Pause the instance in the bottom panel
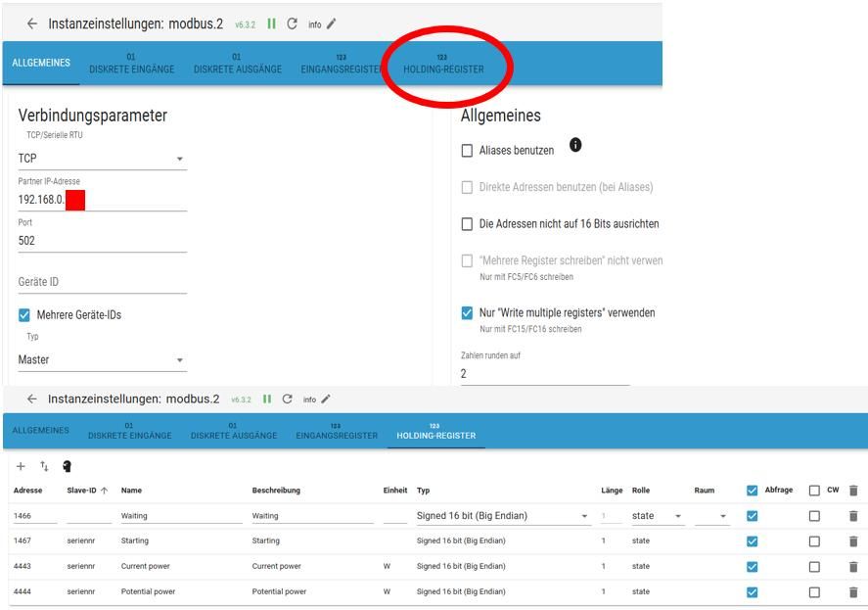Screen dimensions: 868x610 (267, 399)
